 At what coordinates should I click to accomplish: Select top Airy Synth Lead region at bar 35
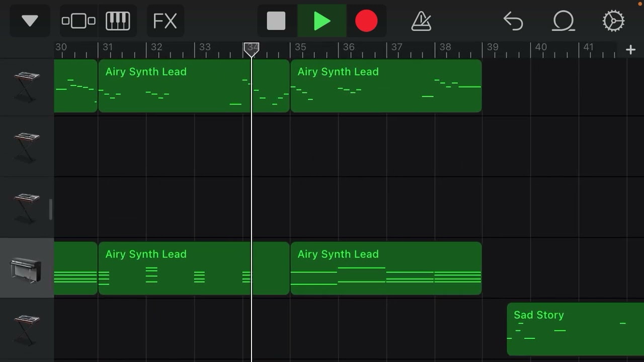[x=386, y=85]
